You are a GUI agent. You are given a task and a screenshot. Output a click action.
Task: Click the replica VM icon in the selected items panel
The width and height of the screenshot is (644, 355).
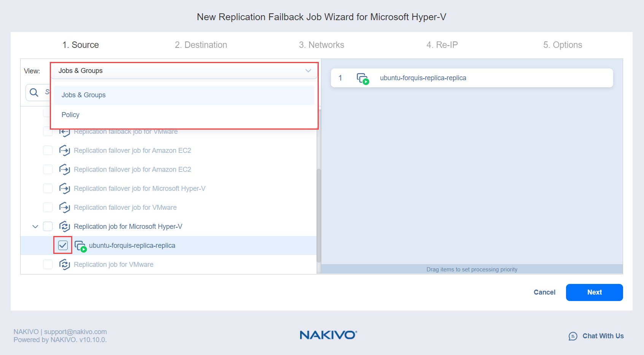point(363,78)
